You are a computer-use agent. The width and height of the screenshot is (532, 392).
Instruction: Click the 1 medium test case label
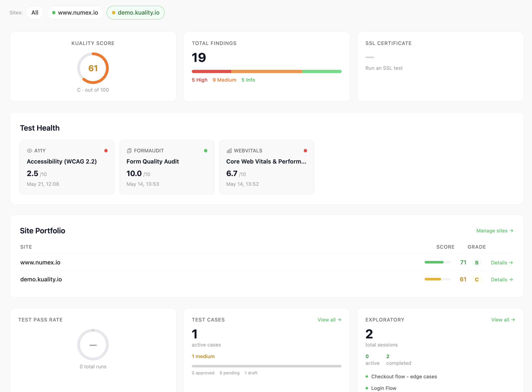pos(203,357)
